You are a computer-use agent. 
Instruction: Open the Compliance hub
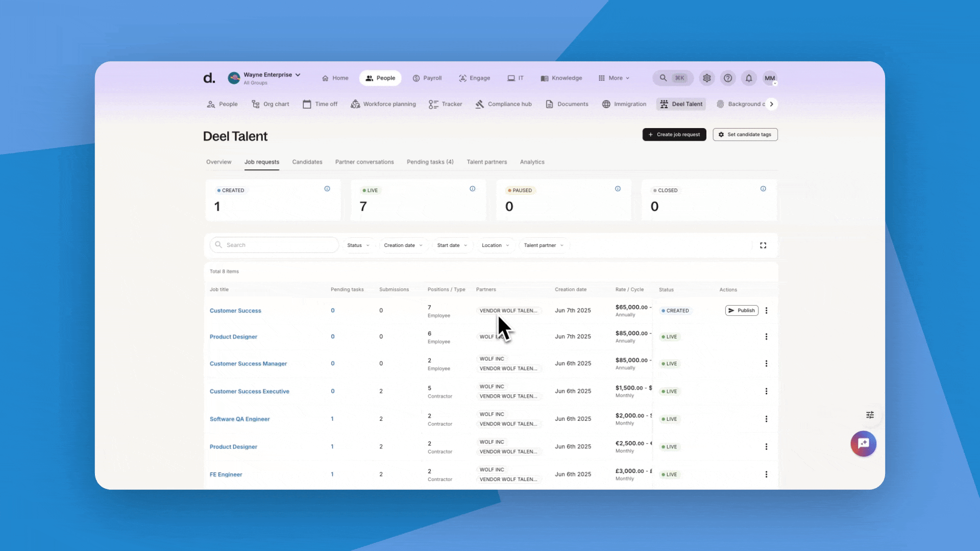[x=503, y=104]
